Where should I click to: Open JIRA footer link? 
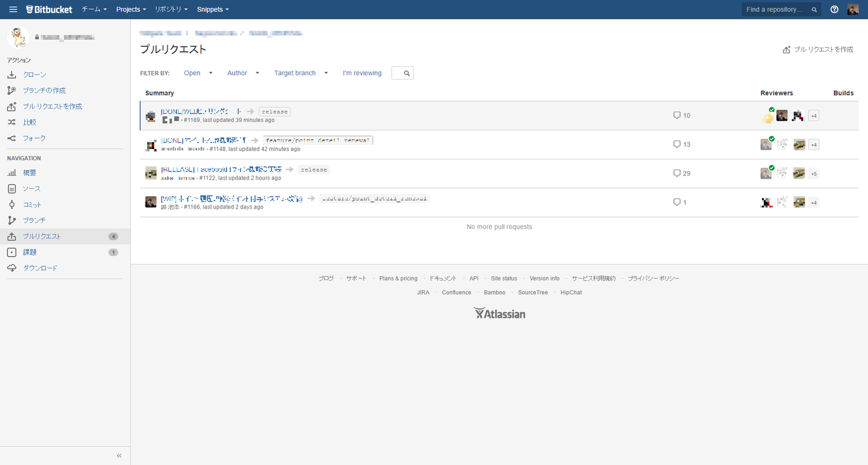[x=423, y=293]
